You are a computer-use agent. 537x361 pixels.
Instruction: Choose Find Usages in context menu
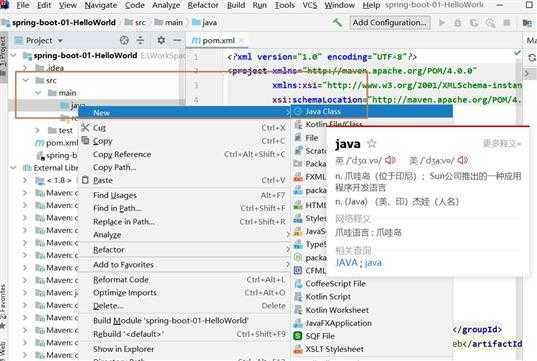[x=184, y=195]
